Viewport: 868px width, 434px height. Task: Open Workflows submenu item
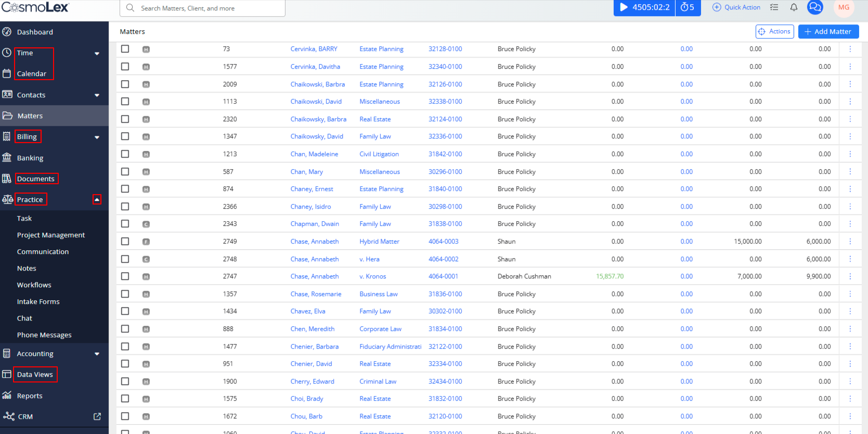34,285
